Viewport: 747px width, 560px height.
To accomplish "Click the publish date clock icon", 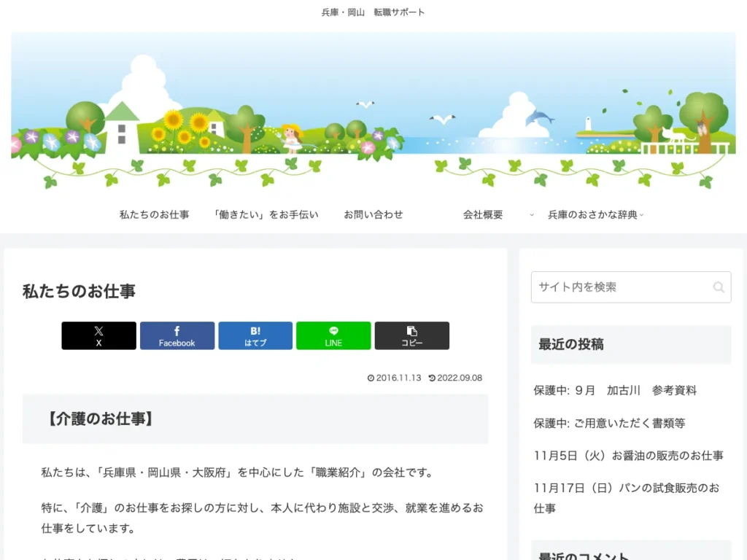I will pos(371,378).
